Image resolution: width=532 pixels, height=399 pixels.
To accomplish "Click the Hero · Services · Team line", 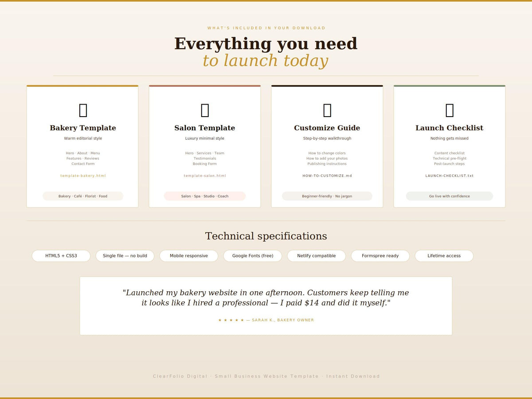I will coord(205,153).
